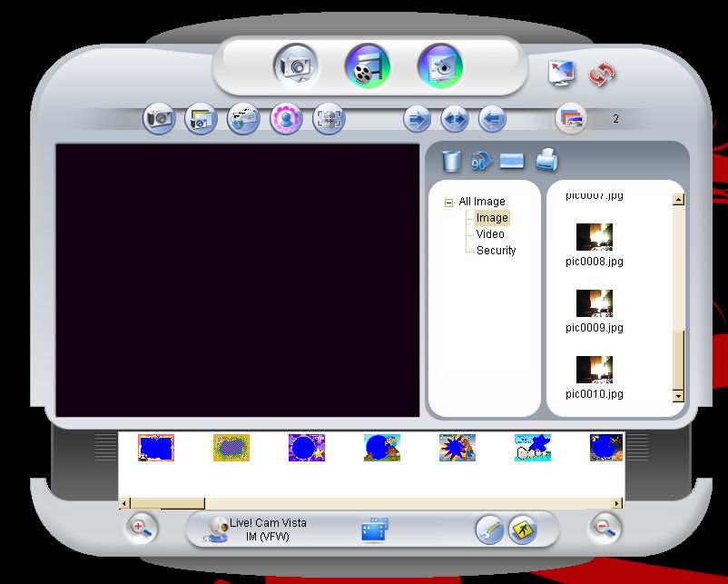
Task: Zoom out with minus magnifier
Action: [x=605, y=529]
